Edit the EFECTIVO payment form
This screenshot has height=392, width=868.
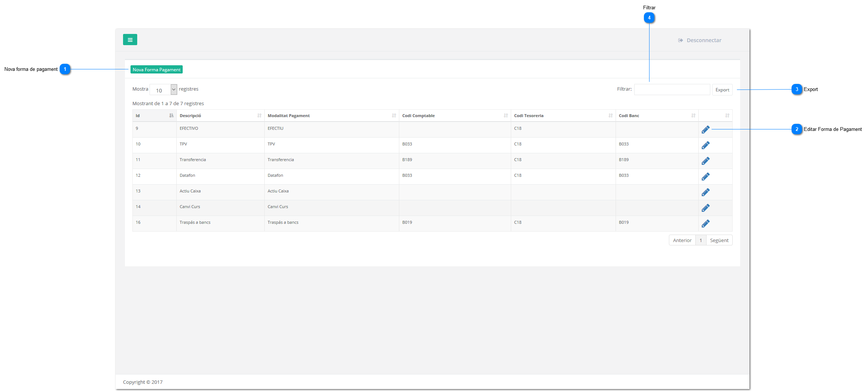click(705, 129)
